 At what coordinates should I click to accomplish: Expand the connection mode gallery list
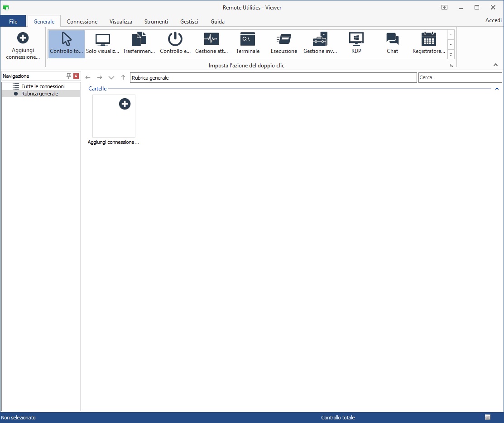pos(451,55)
